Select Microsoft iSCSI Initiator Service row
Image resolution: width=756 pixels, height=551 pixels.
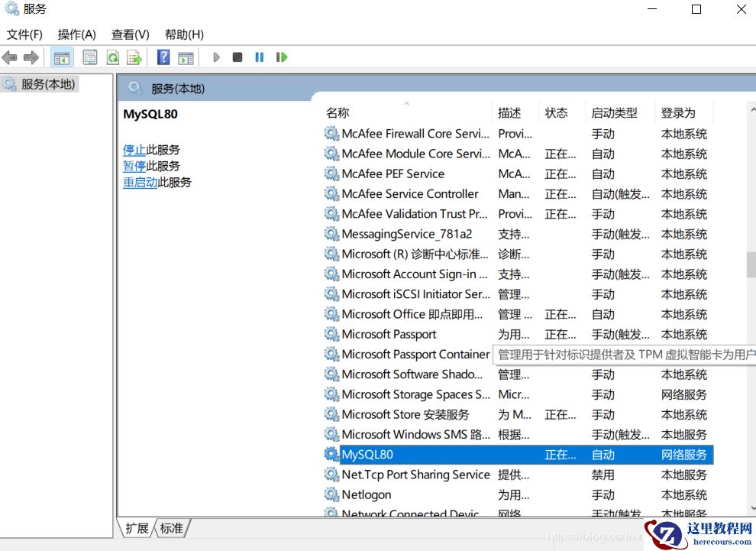click(518, 293)
